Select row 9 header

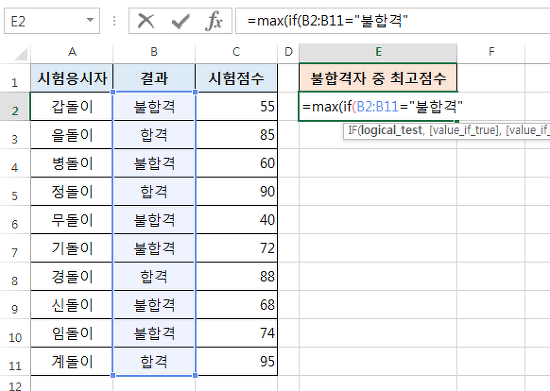(x=15, y=305)
